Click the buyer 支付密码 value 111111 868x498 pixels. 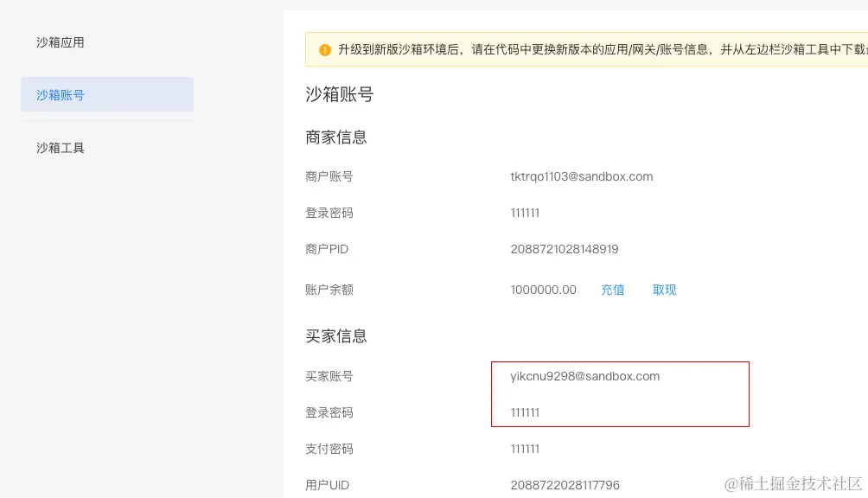(x=525, y=449)
